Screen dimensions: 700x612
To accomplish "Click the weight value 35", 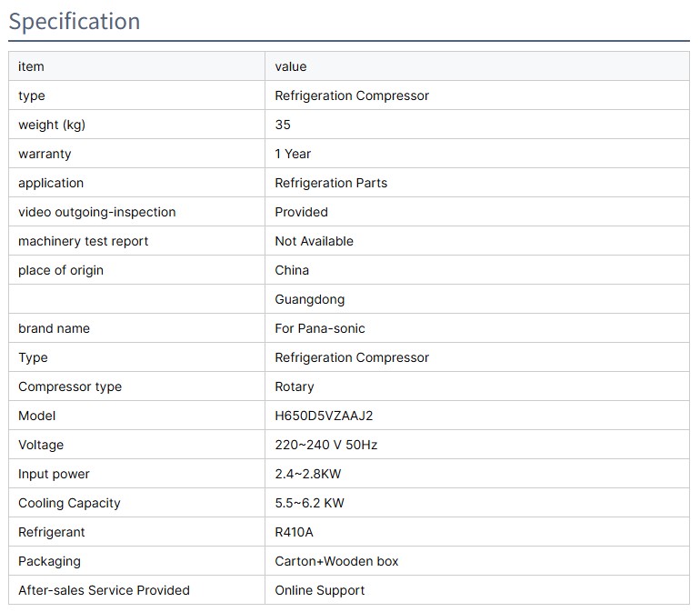I will [x=283, y=125].
